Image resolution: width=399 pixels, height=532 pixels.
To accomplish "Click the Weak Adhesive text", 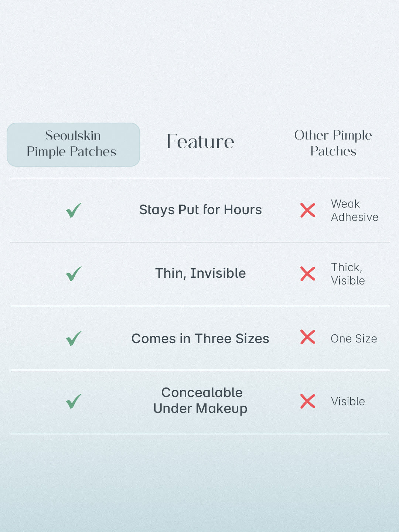I will click(x=354, y=210).
